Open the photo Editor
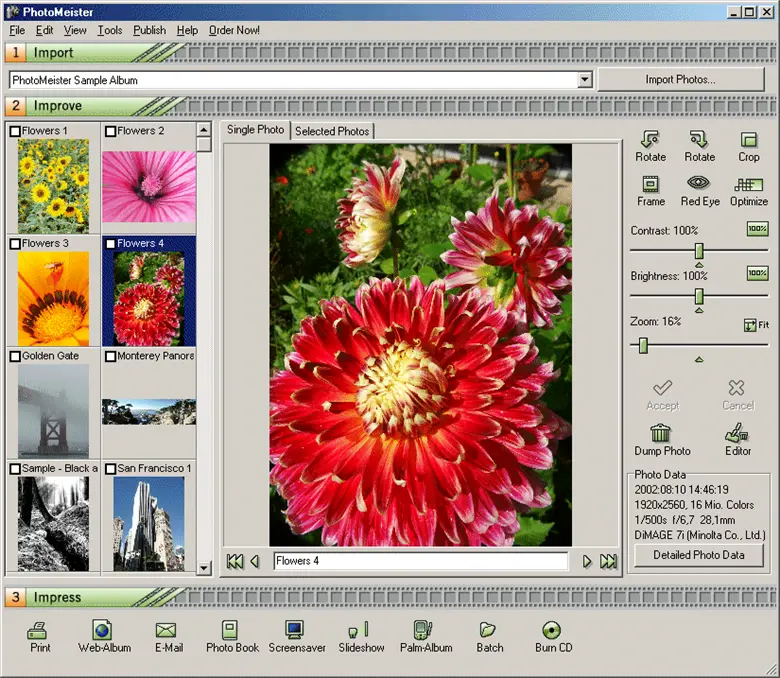The height and width of the screenshot is (678, 780). pyautogui.click(x=737, y=433)
